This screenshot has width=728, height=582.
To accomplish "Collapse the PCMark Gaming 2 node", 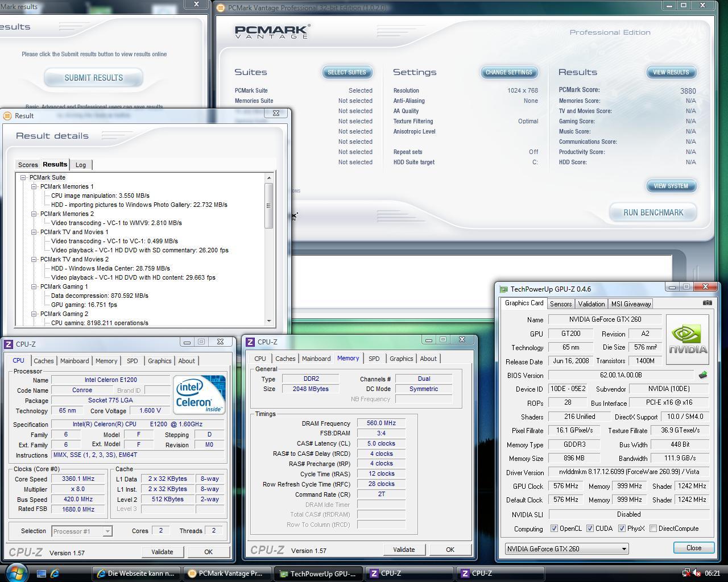I will click(x=34, y=314).
